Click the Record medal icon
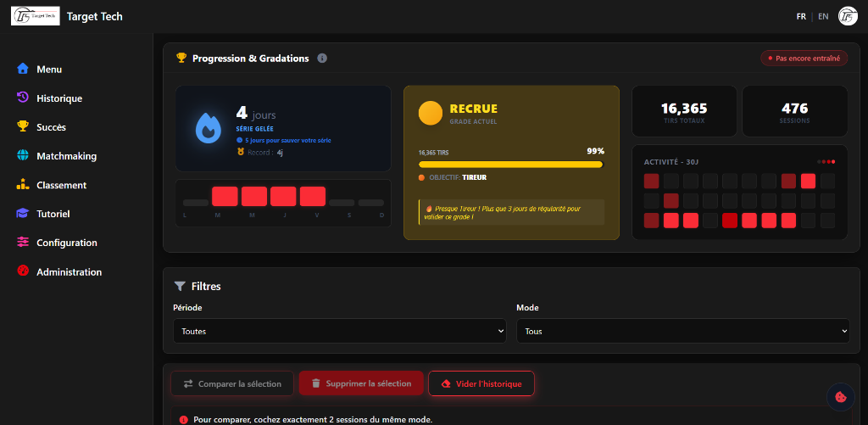 pyautogui.click(x=241, y=153)
